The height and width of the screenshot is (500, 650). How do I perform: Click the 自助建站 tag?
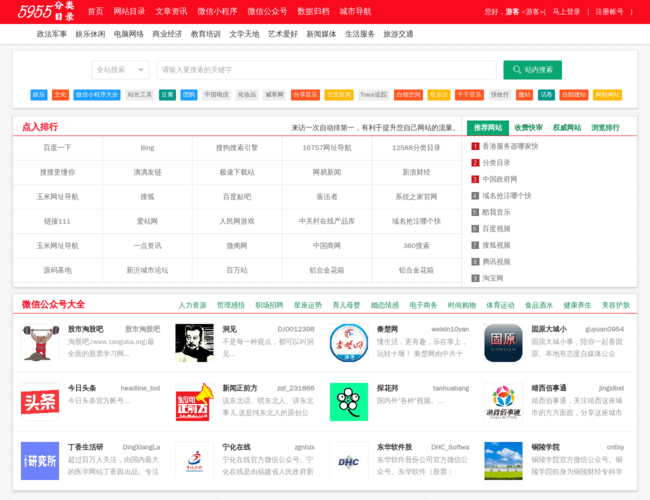tap(574, 95)
